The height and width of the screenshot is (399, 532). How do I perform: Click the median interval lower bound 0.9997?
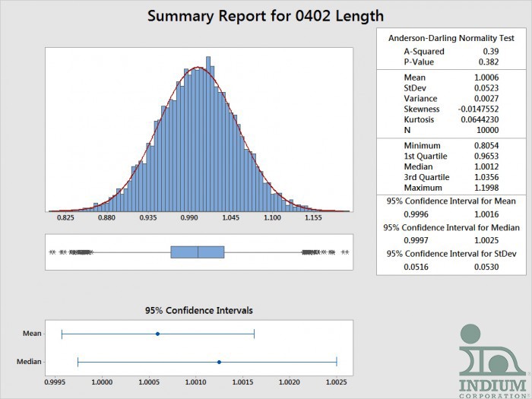(x=416, y=241)
